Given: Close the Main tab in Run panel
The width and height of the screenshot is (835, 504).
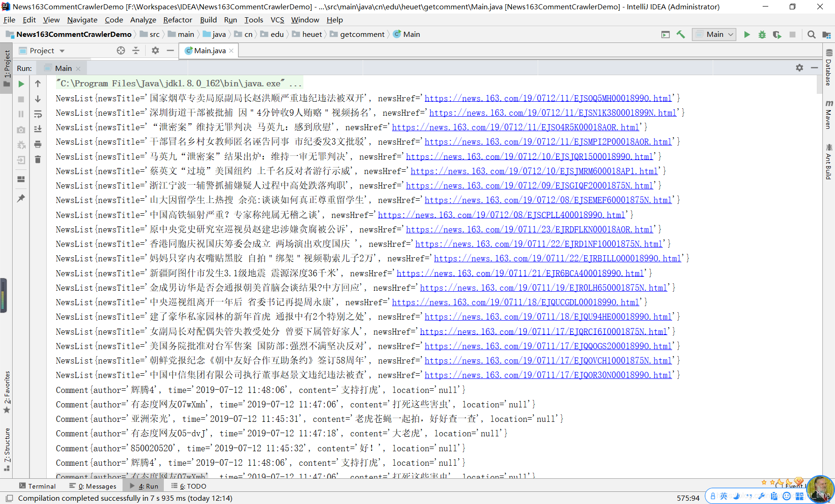Looking at the screenshot, I should [78, 69].
